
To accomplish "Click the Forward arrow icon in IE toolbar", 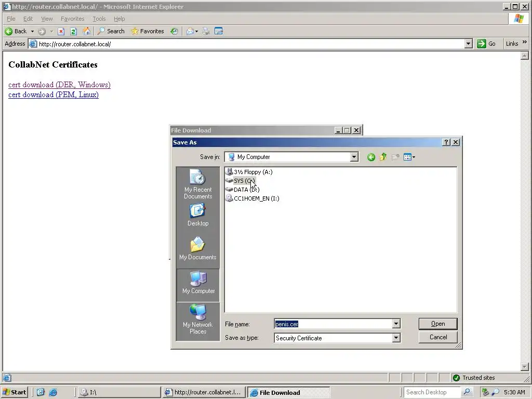I will click(42, 32).
